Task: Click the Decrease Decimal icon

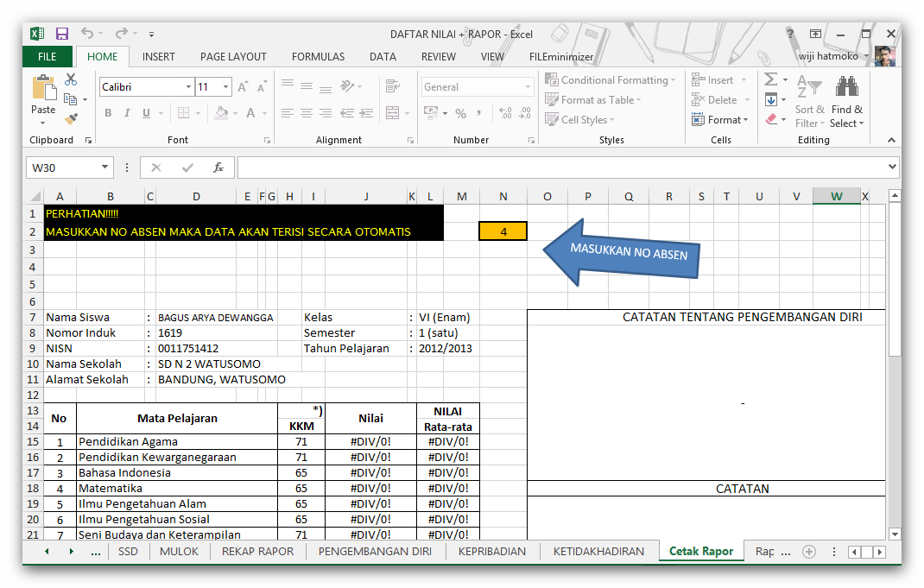Action: (524, 112)
